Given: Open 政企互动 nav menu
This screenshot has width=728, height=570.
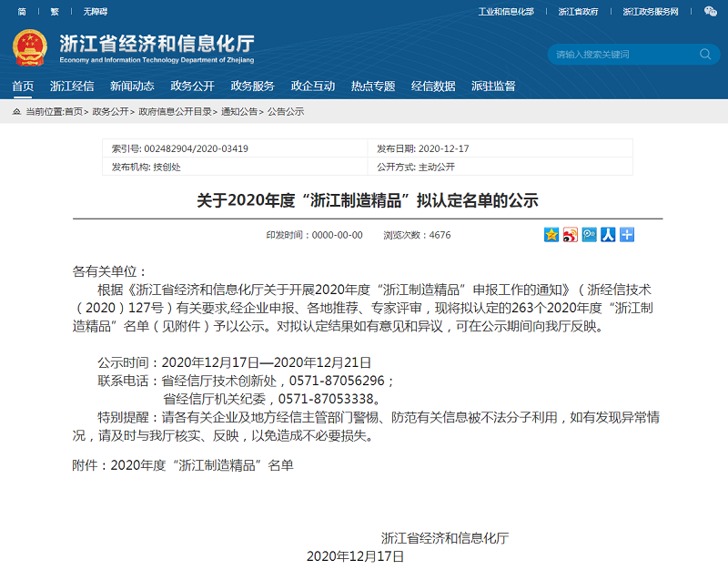Looking at the screenshot, I should [x=313, y=86].
